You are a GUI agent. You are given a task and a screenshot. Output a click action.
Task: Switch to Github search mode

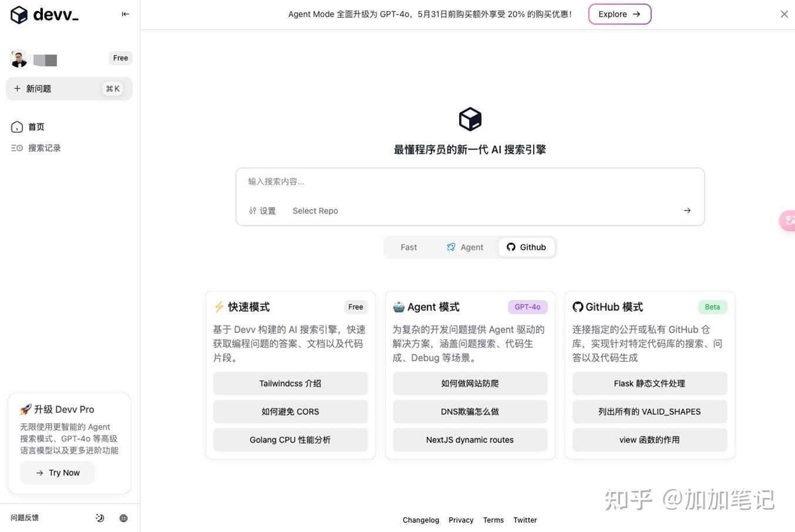[526, 247]
